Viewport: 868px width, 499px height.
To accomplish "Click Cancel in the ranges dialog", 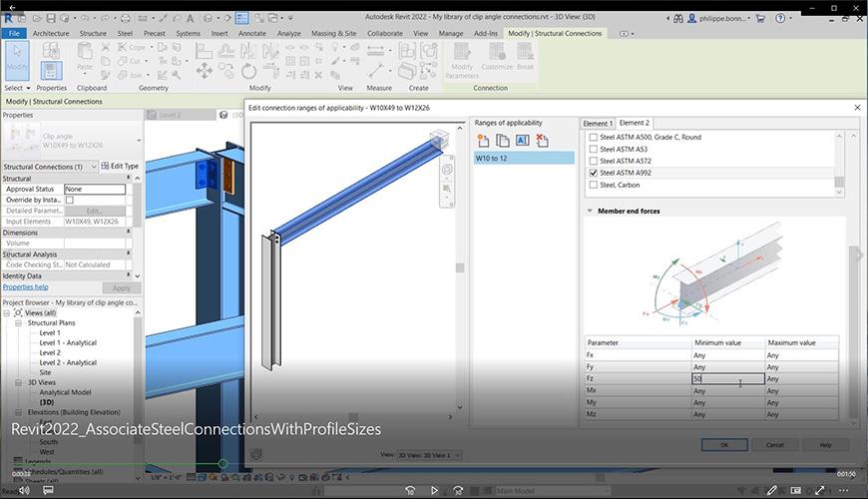I will [774, 445].
